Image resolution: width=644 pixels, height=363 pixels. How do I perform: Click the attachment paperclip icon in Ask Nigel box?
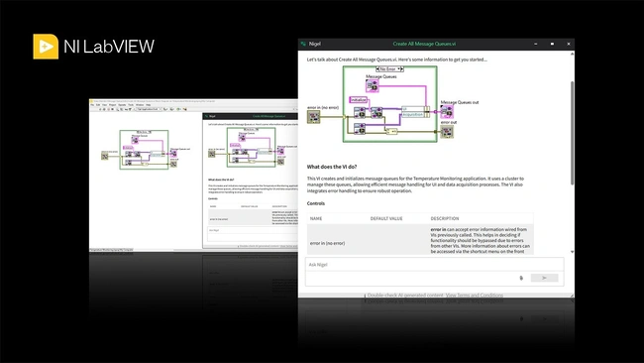click(521, 278)
